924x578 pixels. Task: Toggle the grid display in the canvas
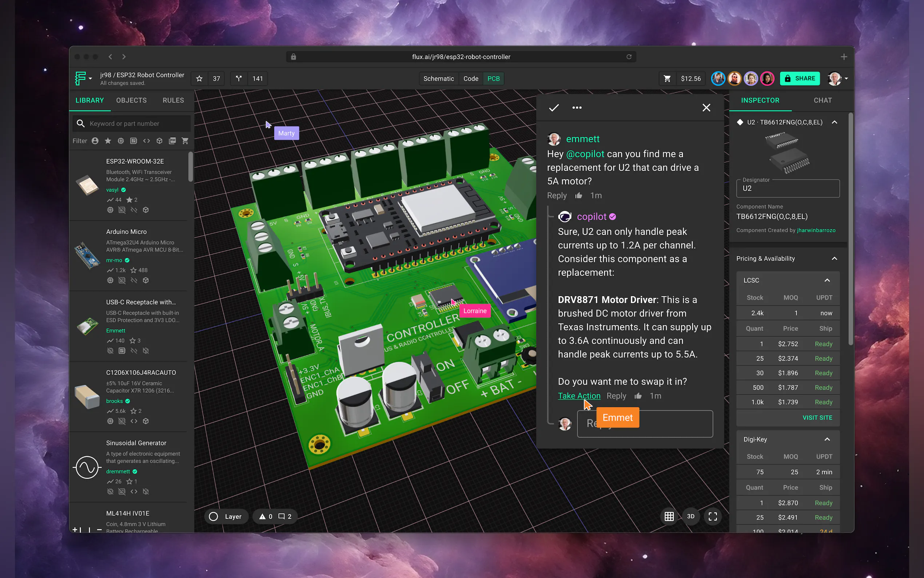669,516
